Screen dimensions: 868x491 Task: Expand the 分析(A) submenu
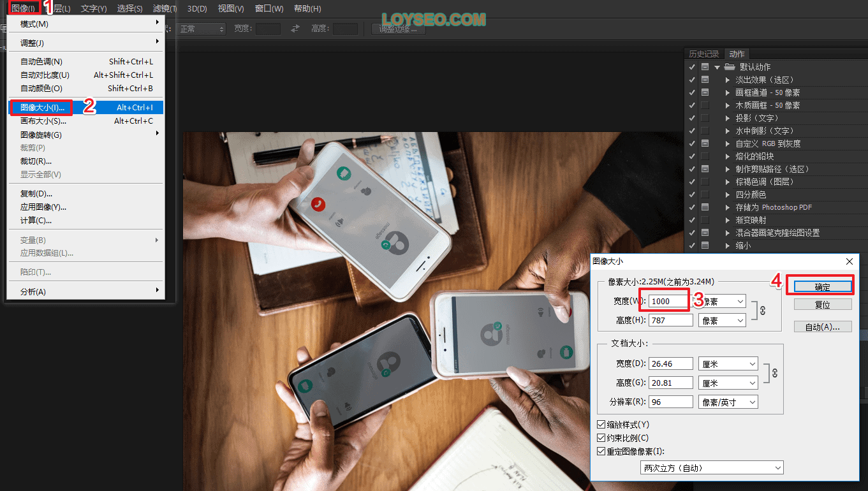(x=85, y=291)
